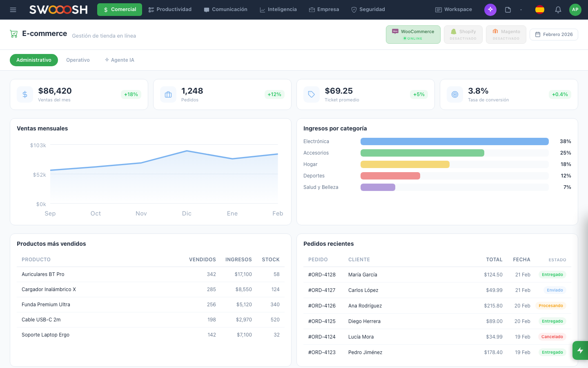
Task: Open the Workspace button
Action: pyautogui.click(x=453, y=9)
